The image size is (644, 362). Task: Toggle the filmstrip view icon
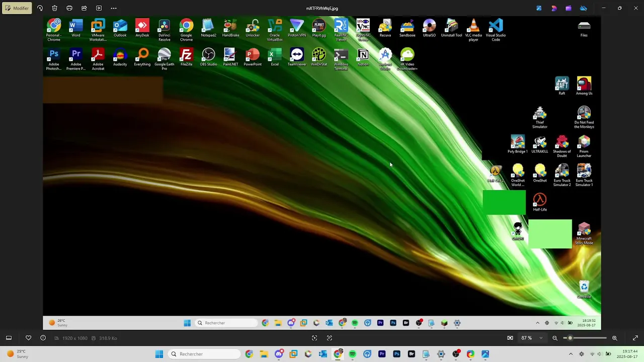click(x=9, y=338)
